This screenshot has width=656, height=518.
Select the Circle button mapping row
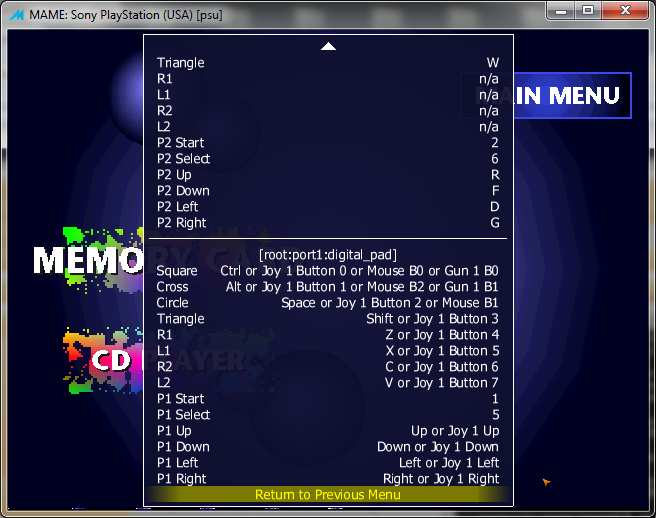[327, 303]
